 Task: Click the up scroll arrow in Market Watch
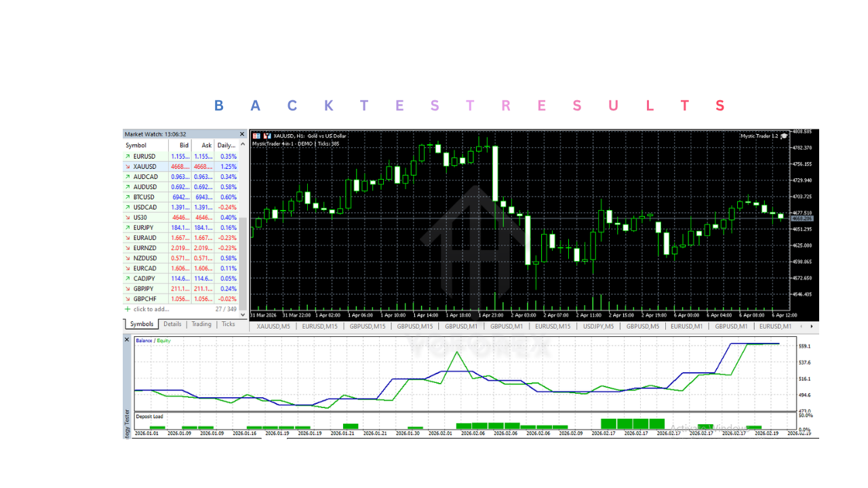tap(243, 144)
